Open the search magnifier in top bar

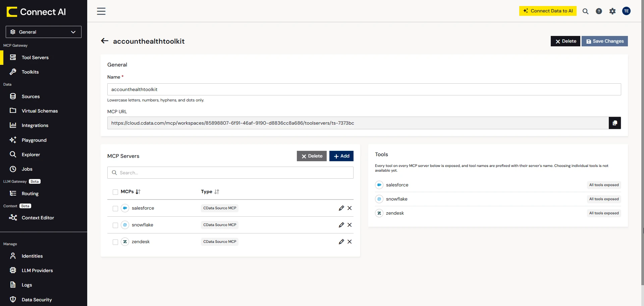coord(585,11)
